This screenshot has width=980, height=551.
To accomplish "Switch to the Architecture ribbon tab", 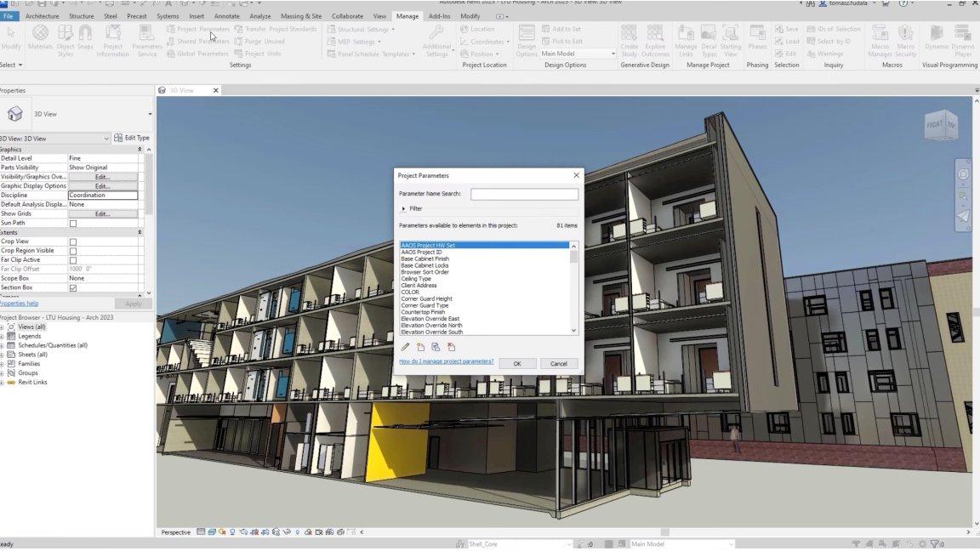I will pos(42,15).
